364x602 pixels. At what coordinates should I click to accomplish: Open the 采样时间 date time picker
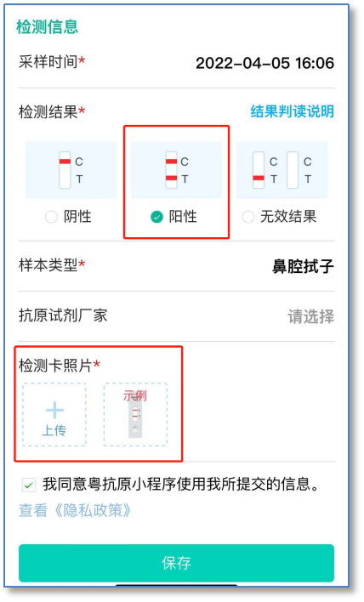pyautogui.click(x=176, y=63)
